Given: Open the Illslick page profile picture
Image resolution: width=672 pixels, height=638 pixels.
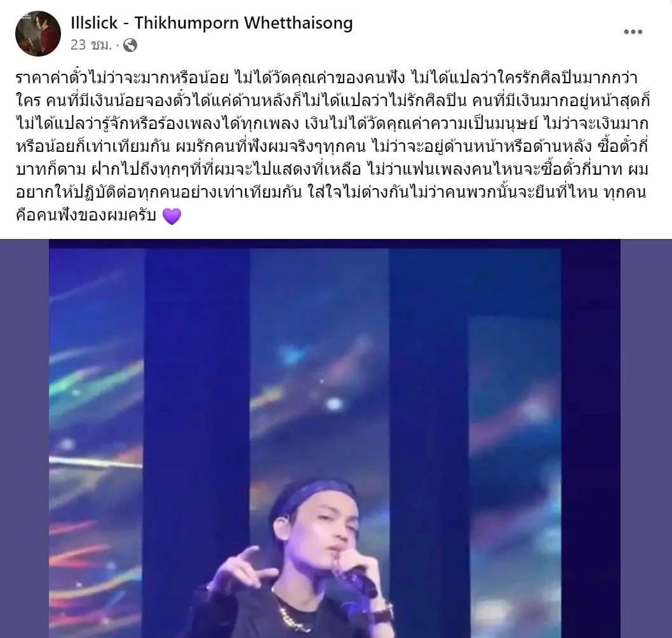Looking at the screenshot, I should pos(37,34).
